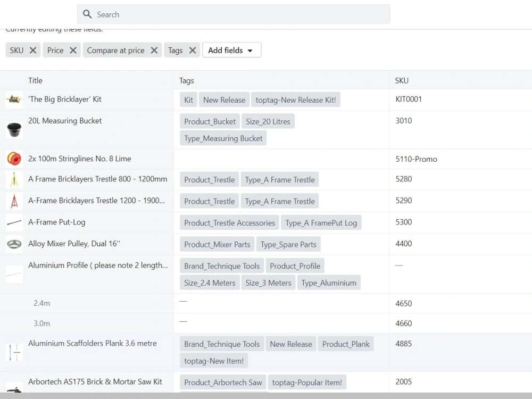
Task: Click the Product_Mixer Parts tag
Action: coord(217,244)
